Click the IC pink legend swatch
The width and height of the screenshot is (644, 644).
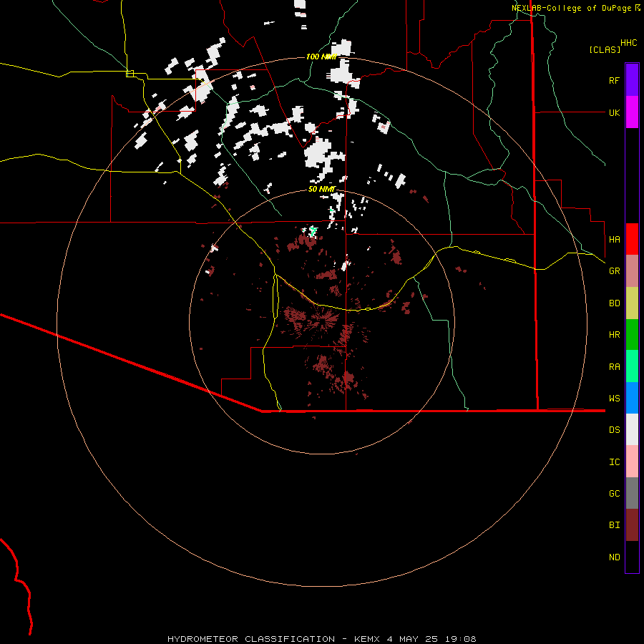tap(632, 462)
